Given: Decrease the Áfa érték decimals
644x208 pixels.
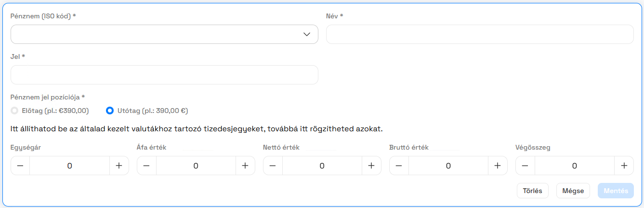Looking at the screenshot, I should [146, 166].
